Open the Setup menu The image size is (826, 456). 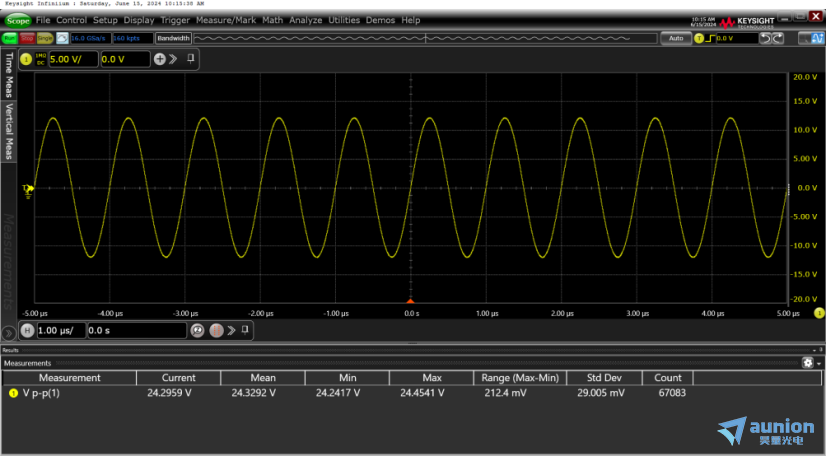[x=105, y=20]
